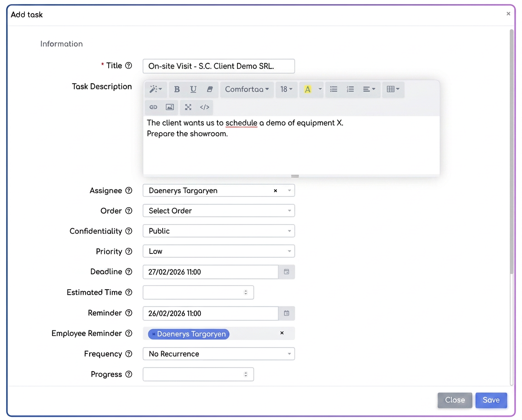Open the Comfortaa font family dropdown
This screenshot has height=420, width=522.
(x=246, y=89)
